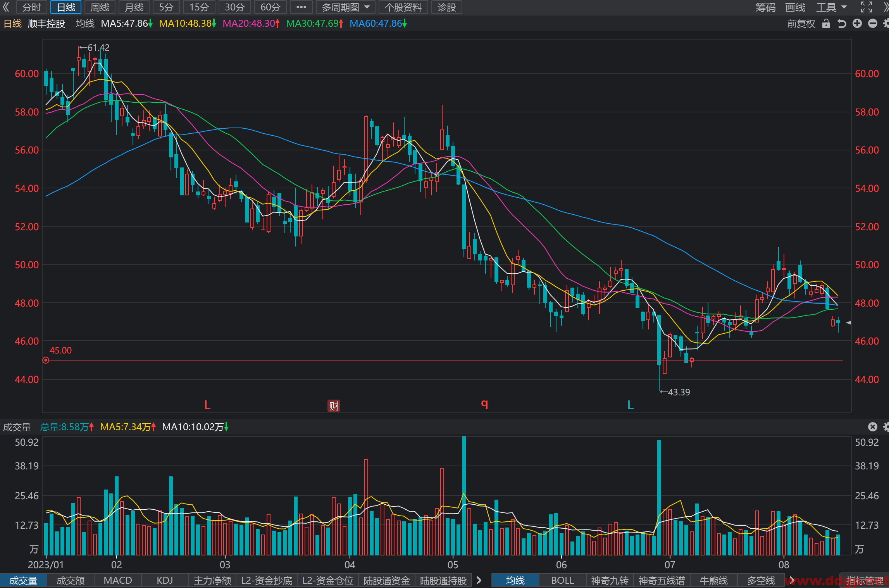Select the 陆股通持股 indicator tab

click(443, 580)
